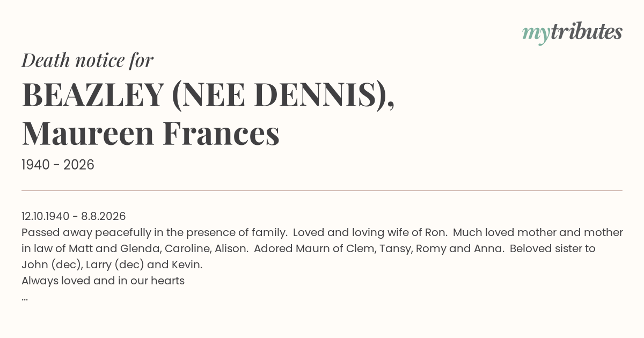Select the date line "12.10.1940 - 8.8.2026"
This screenshot has width=644, height=338.
click(74, 216)
